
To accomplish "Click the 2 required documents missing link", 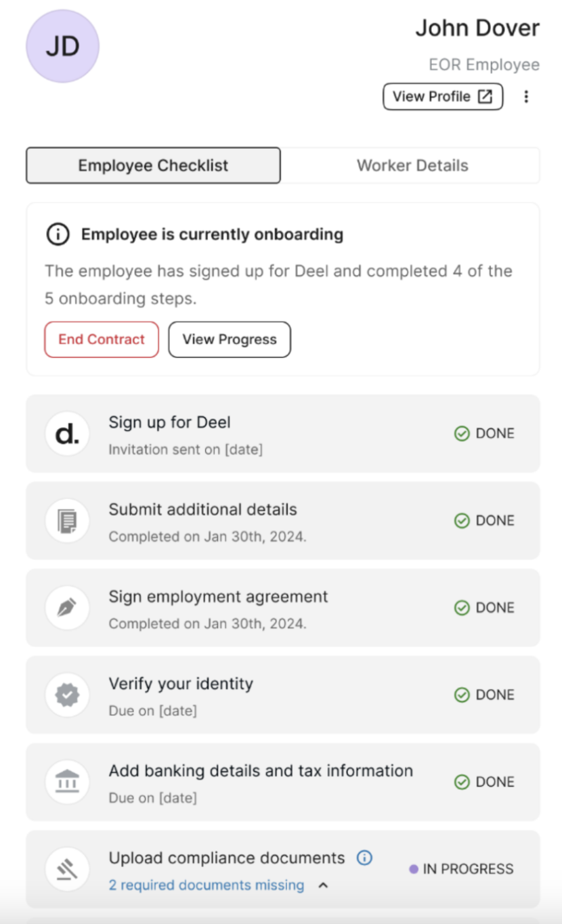I will [205, 885].
